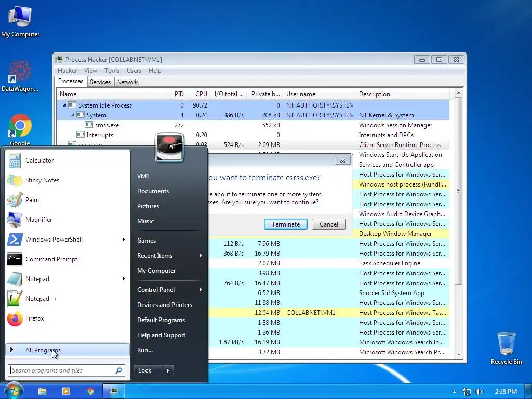Launch Notepad++
Screen dimensions: 532x399
67,299
